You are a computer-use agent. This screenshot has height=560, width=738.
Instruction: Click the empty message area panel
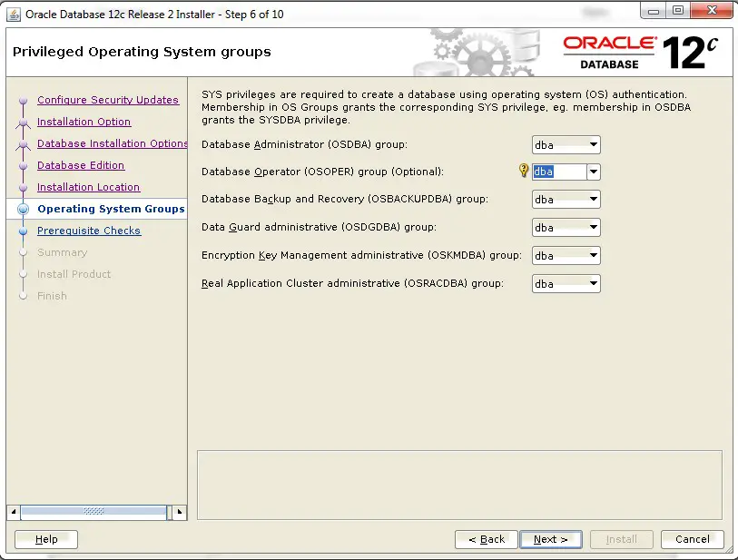pos(459,486)
